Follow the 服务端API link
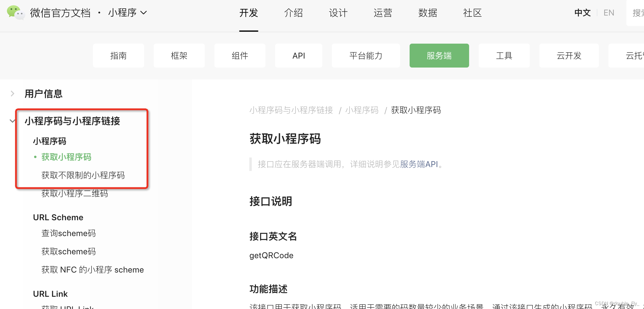The width and height of the screenshot is (644, 309). tap(419, 164)
